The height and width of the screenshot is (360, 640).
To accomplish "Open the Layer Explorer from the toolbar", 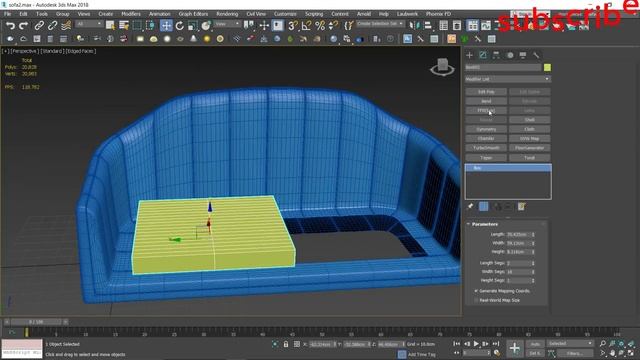I will coord(457,26).
